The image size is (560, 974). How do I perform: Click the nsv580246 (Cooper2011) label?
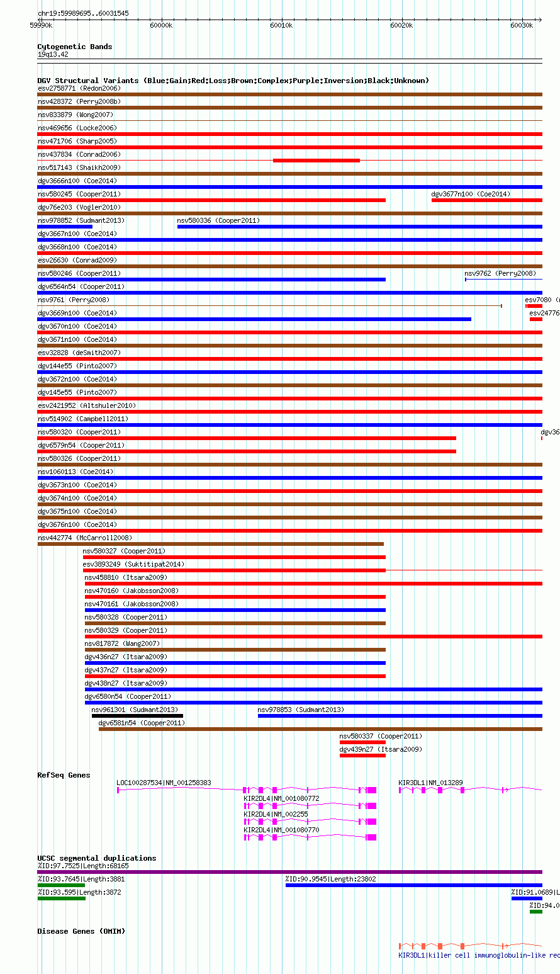[79, 273]
